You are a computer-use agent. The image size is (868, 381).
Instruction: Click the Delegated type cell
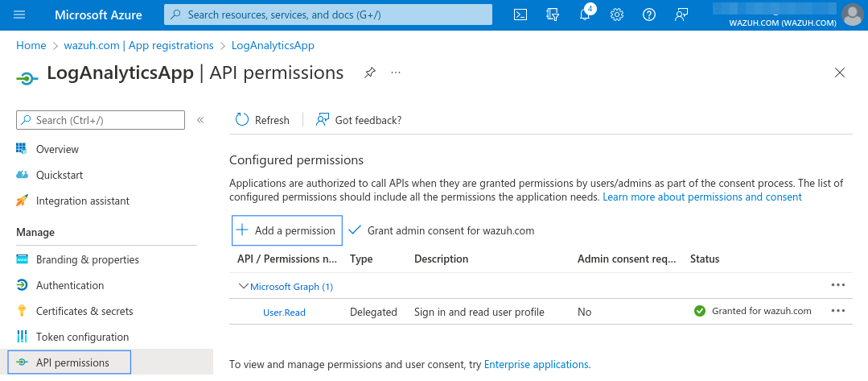coord(373,313)
